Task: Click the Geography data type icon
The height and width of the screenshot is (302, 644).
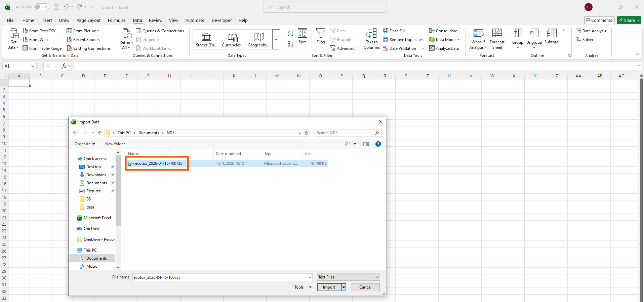Action: coord(258,37)
